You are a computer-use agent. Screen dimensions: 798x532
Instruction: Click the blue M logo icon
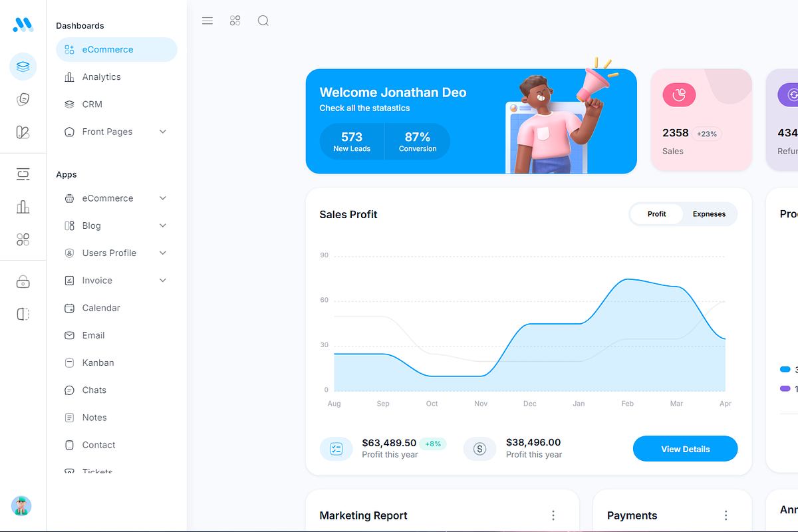(23, 25)
